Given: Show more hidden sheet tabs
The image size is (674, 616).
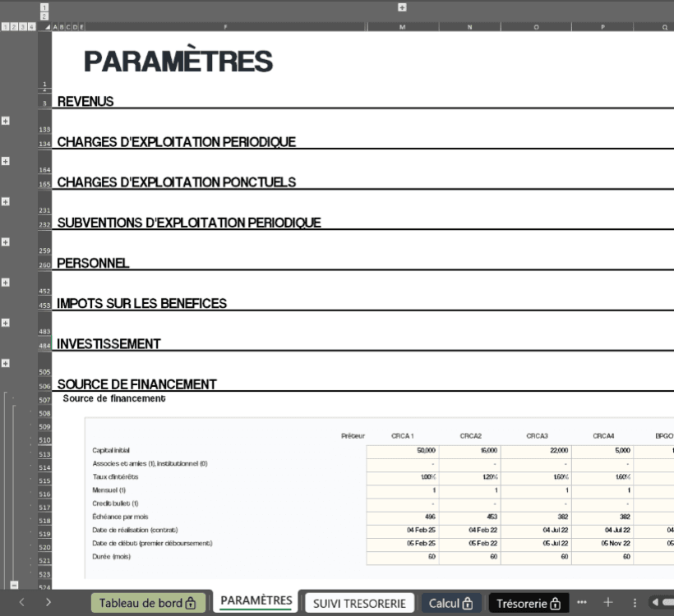Looking at the screenshot, I should [x=582, y=603].
